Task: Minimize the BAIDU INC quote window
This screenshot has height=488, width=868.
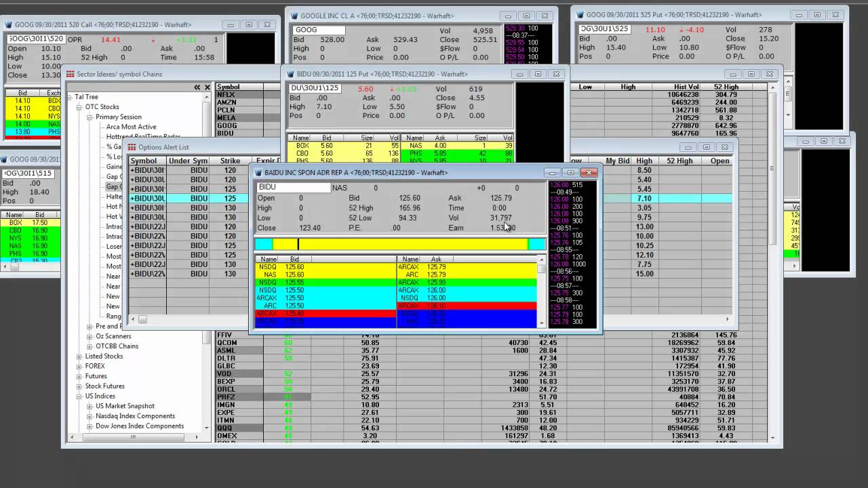Action: coord(553,173)
